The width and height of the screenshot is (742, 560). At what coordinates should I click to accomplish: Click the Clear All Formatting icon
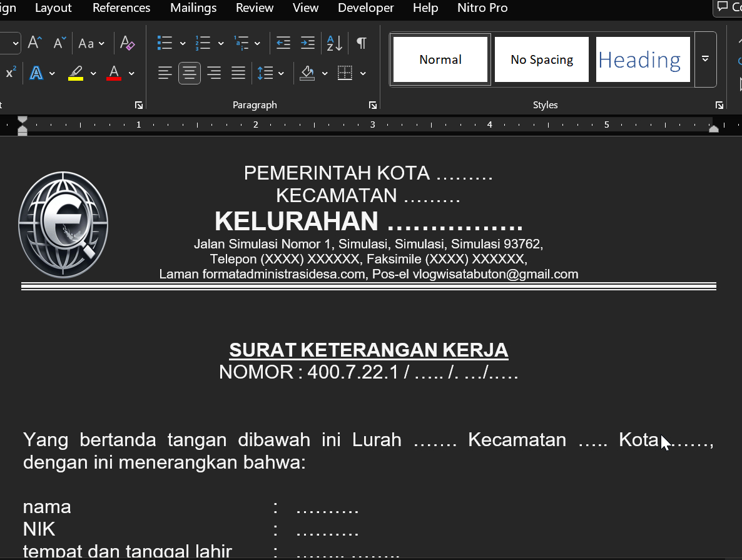127,43
